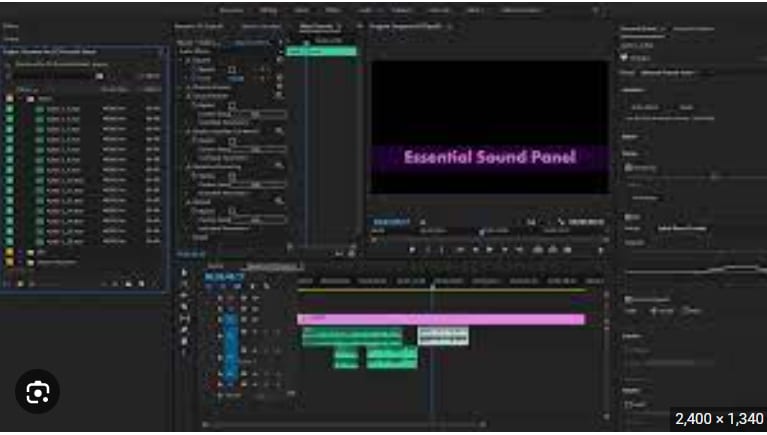Image resolution: width=767 pixels, height=435 pixels.
Task: Toggle Linked Selection in the Timeline
Action: click(x=238, y=286)
